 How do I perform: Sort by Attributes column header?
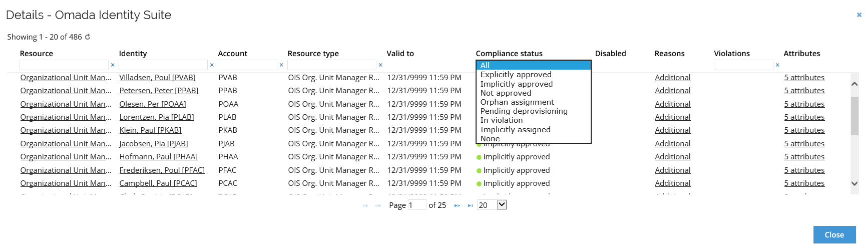(802, 54)
